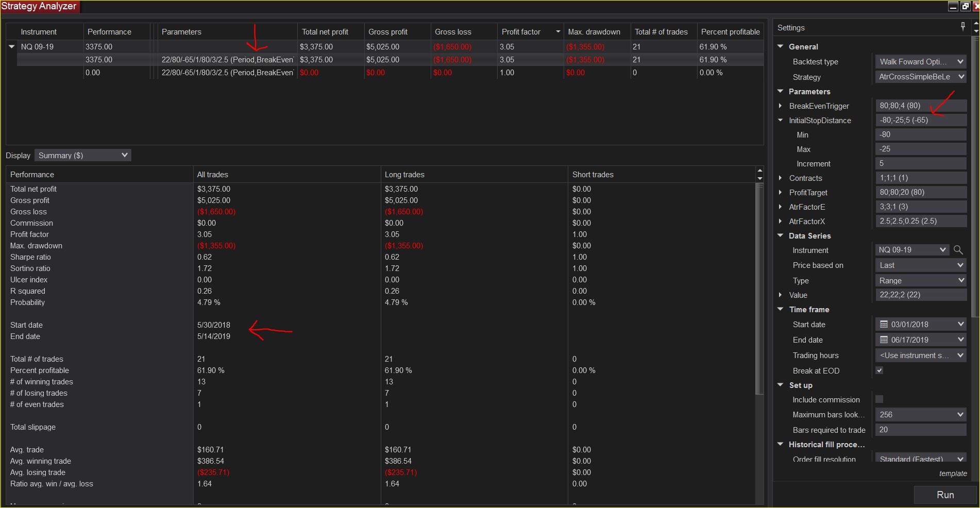Image resolution: width=980 pixels, height=508 pixels.
Task: Minimize the Strategy Analyzer window
Action: (953, 6)
